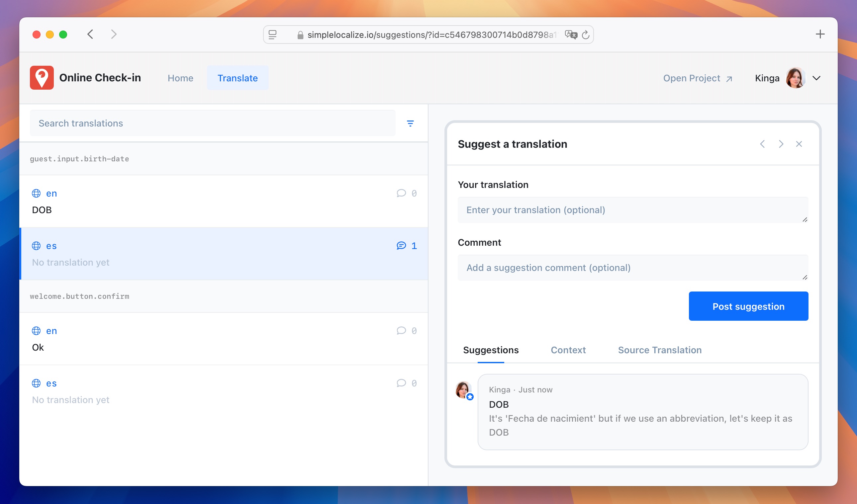Open comments for birth-date es row

click(x=401, y=246)
